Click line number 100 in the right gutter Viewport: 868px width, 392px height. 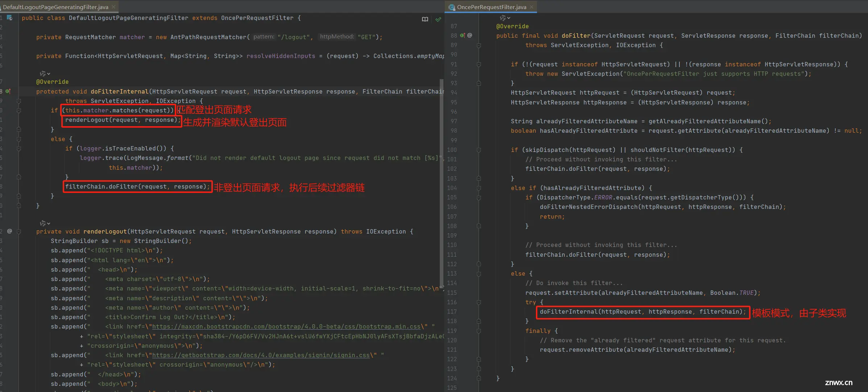[x=452, y=150]
